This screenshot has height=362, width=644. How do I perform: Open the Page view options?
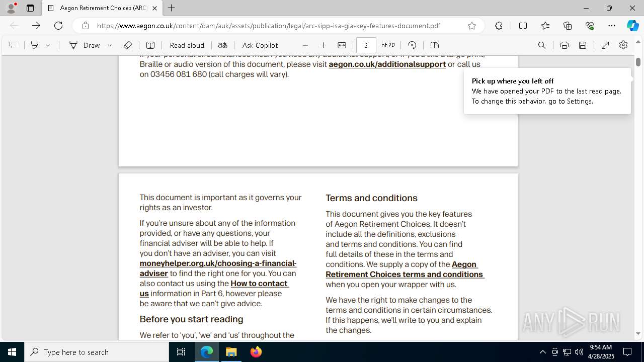pyautogui.click(x=435, y=45)
